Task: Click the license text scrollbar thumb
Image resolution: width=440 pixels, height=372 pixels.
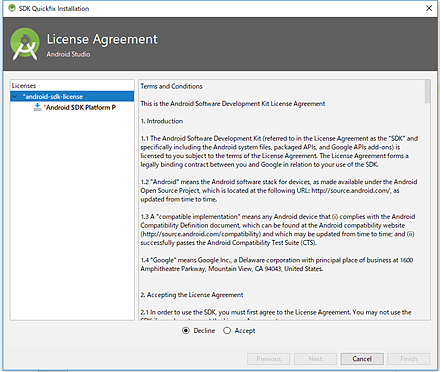Action: (x=427, y=91)
